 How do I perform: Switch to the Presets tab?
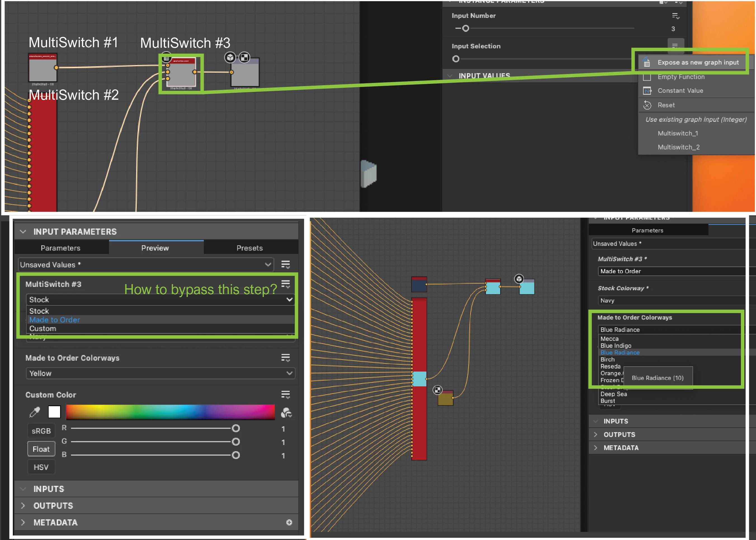click(x=250, y=248)
